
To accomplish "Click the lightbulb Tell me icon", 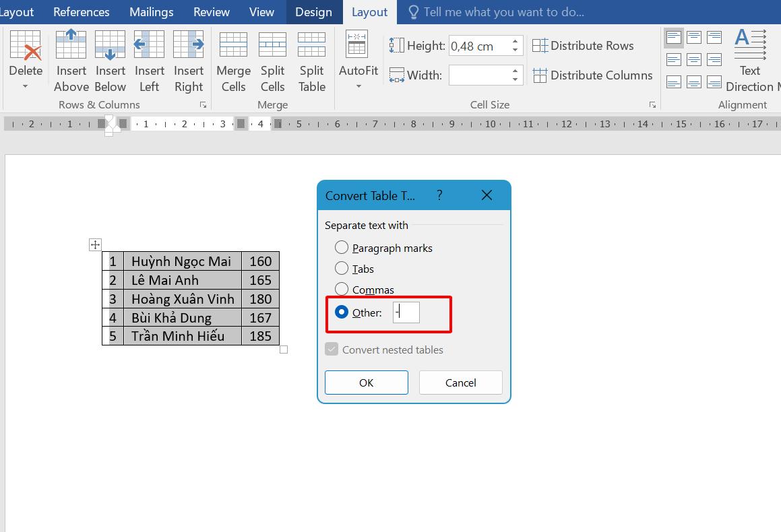I will click(x=413, y=12).
